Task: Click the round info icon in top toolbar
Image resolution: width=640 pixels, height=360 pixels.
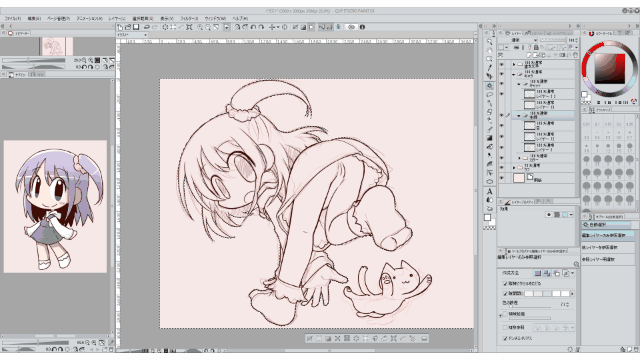Action: pos(362,27)
